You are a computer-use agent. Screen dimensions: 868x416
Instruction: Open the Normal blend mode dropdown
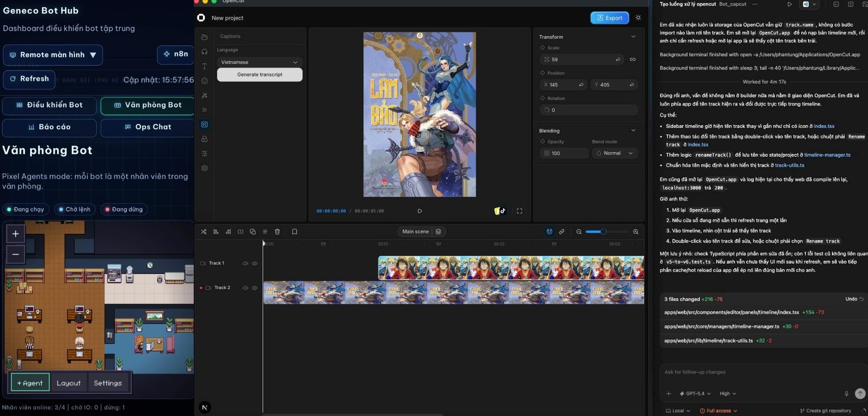point(614,153)
